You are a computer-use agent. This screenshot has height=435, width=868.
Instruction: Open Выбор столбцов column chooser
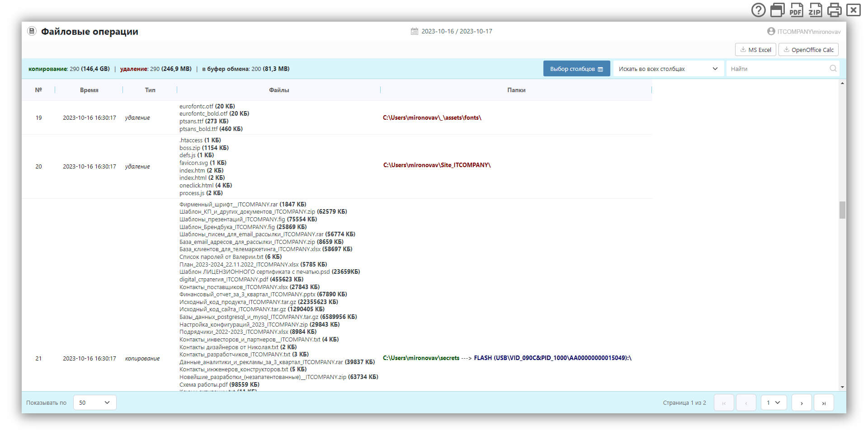point(576,69)
